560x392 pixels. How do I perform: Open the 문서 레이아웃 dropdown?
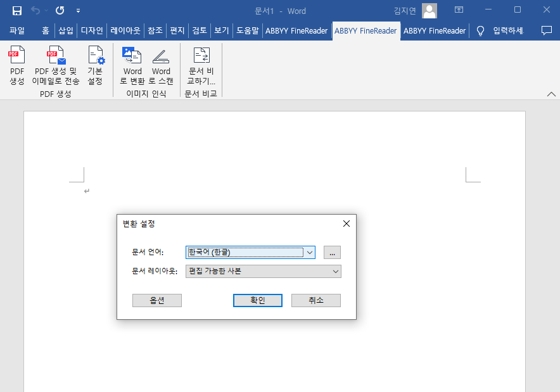pos(264,271)
